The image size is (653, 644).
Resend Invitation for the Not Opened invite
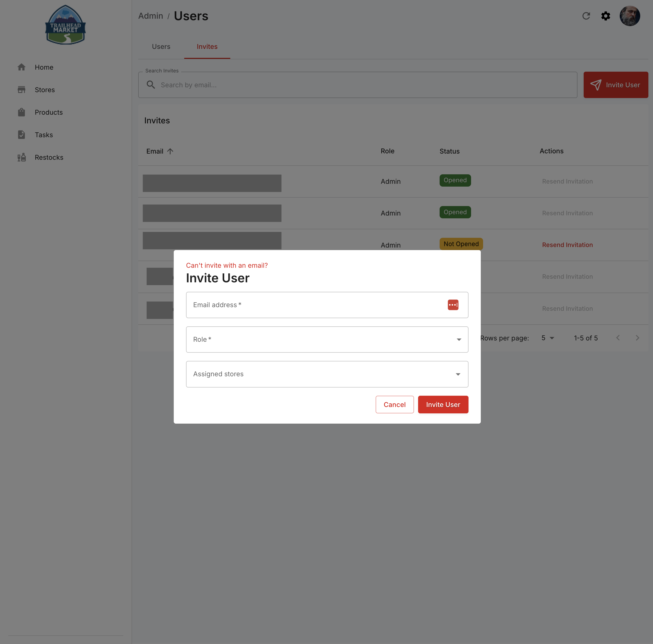pos(567,245)
